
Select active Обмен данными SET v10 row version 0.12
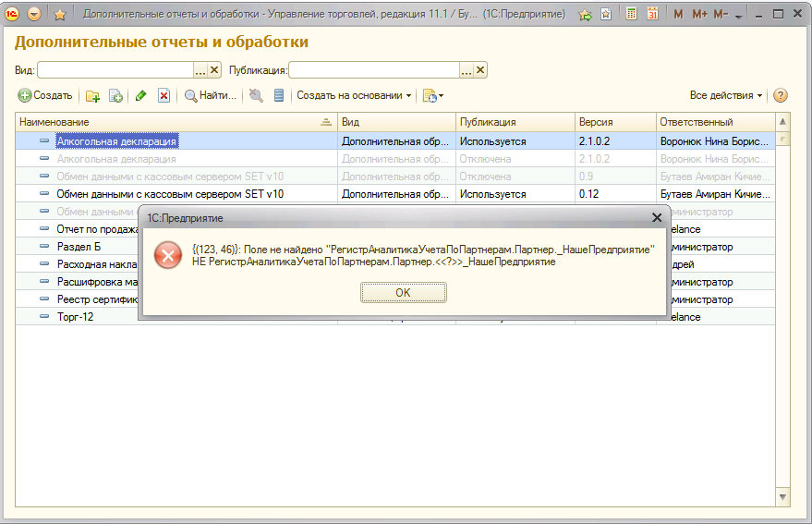(x=395, y=194)
